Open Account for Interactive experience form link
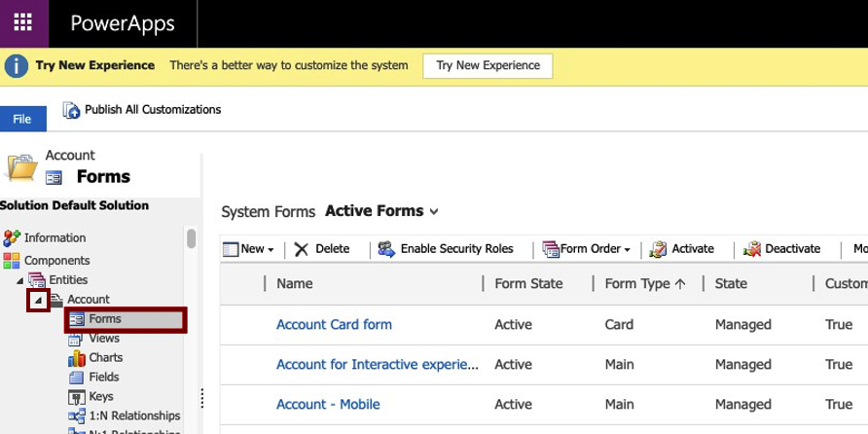 pyautogui.click(x=377, y=364)
